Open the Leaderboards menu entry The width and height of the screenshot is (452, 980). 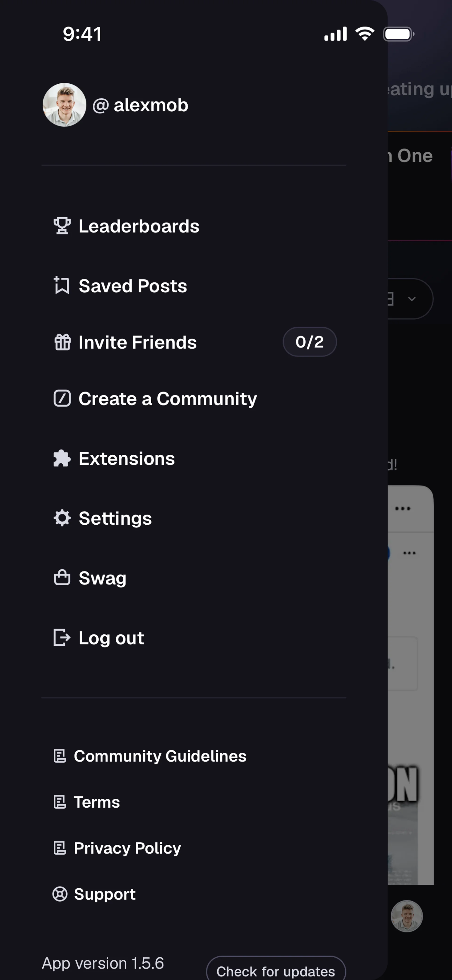pyautogui.click(x=139, y=226)
